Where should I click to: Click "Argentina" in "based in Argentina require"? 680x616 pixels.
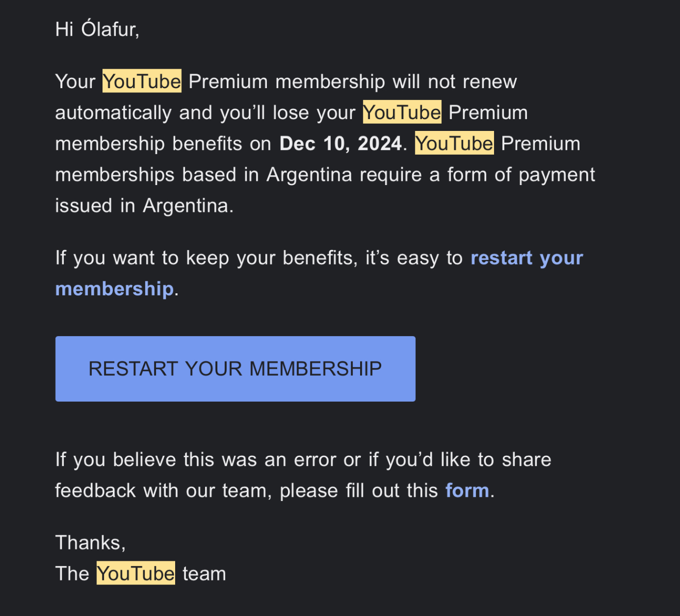pos(309,175)
